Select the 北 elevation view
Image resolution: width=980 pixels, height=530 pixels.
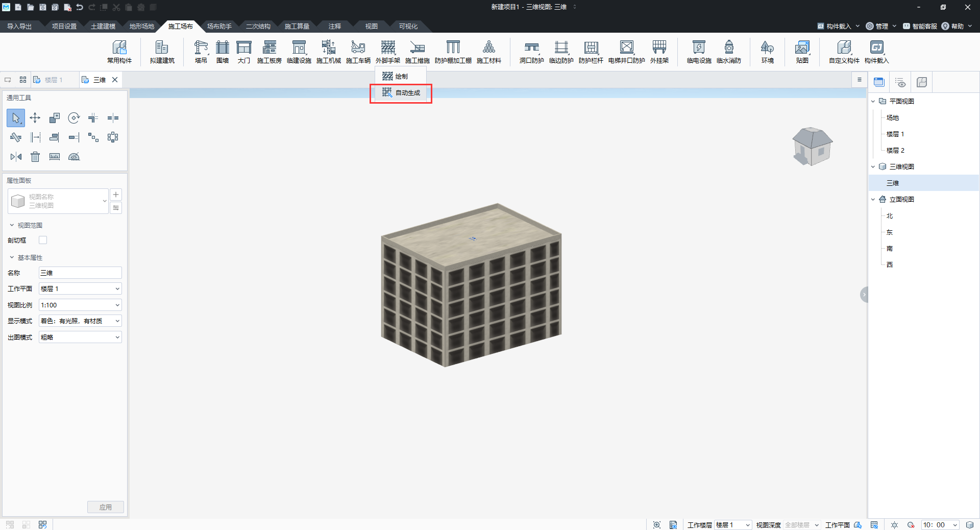pyautogui.click(x=890, y=215)
